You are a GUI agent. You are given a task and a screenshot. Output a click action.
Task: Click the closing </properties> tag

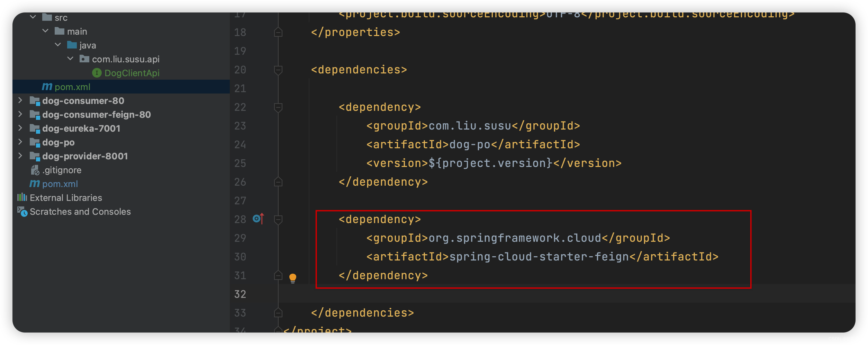[x=355, y=32]
